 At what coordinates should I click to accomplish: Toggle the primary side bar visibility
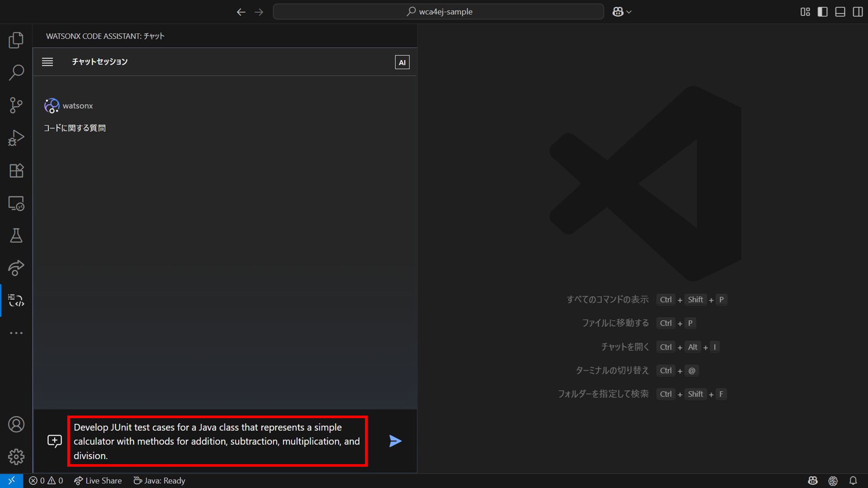click(822, 12)
